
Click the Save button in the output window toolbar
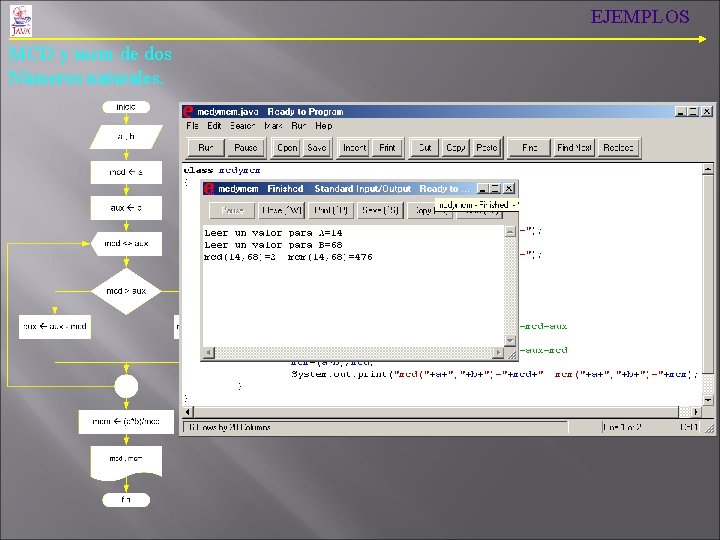(380, 211)
